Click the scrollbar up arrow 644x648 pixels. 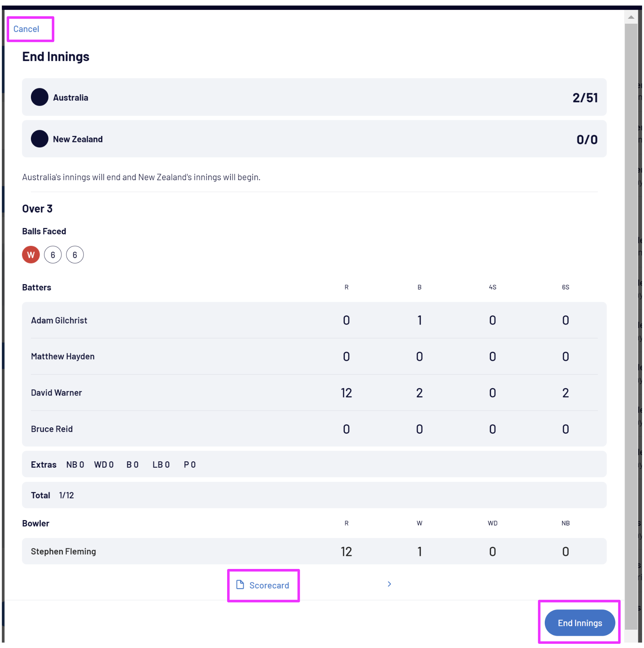tap(631, 17)
